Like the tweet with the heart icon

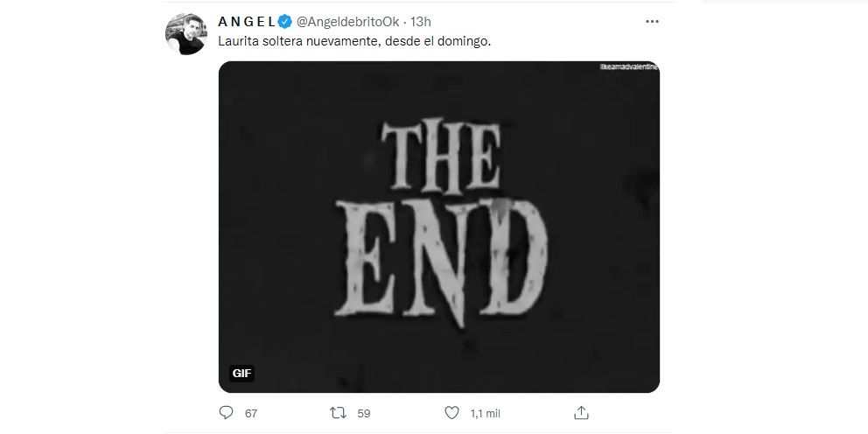(451, 411)
